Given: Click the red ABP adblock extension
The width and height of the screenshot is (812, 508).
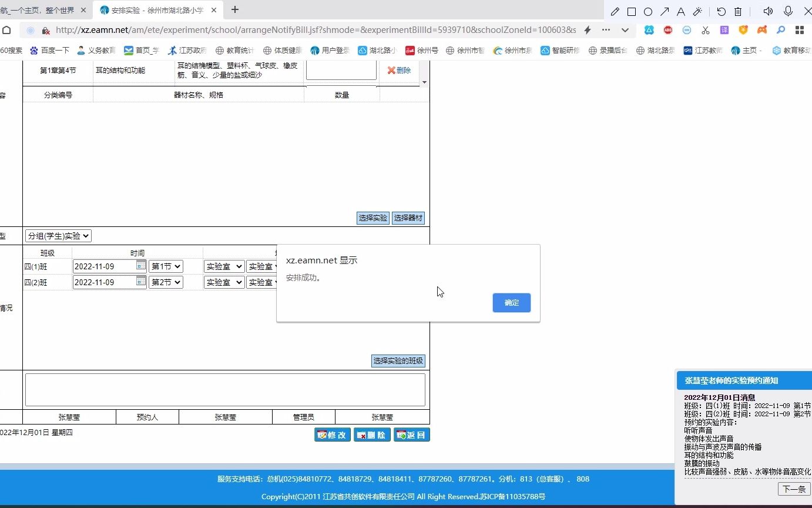Looking at the screenshot, I should point(668,30).
